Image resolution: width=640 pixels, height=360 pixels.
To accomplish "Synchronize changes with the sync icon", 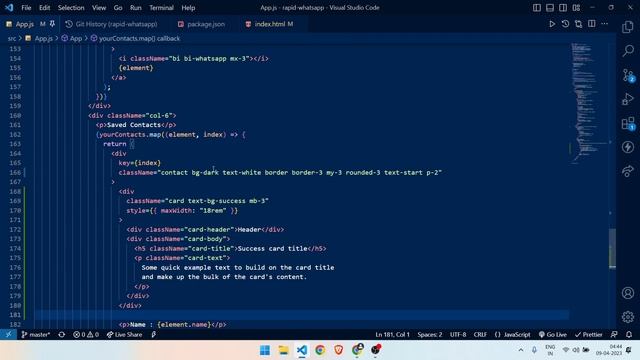I will point(62,334).
